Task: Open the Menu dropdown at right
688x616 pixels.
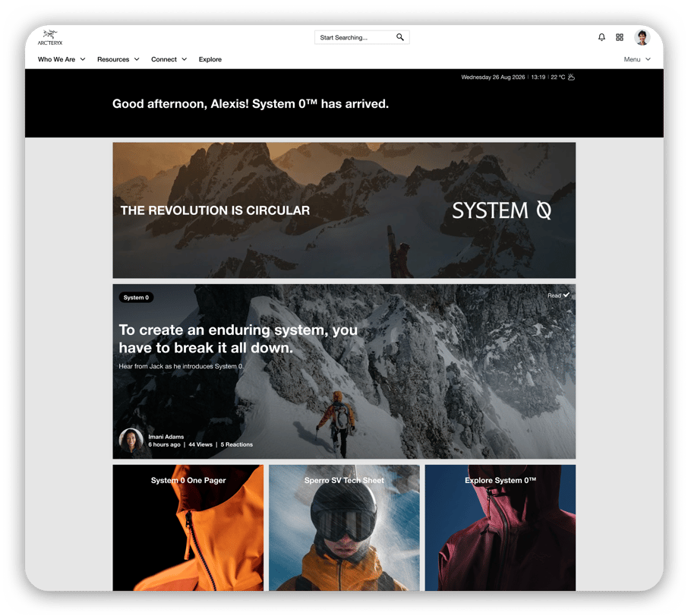Action: [x=637, y=59]
